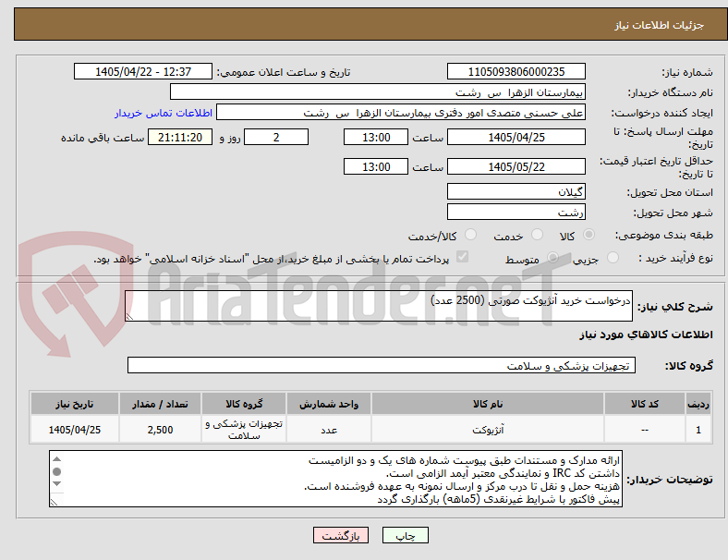Click the کد کالا column header
The width and height of the screenshot is (728, 560).
click(x=645, y=404)
